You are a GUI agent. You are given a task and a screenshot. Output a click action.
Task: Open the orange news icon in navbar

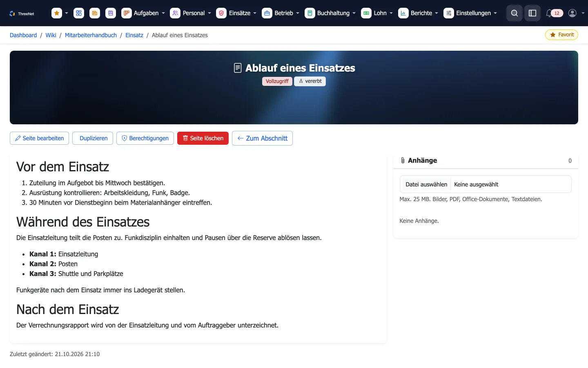(95, 13)
